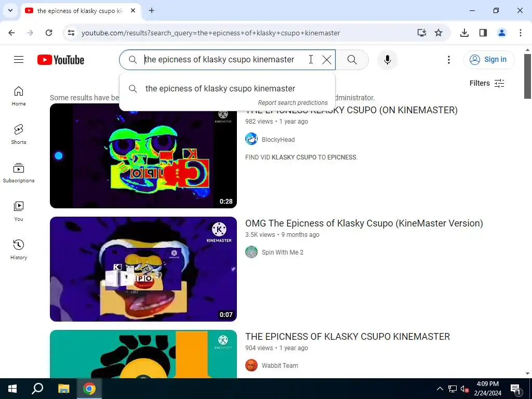This screenshot has width=532, height=399.
Task: Go to Home in the sidebar
Action: 19,96
